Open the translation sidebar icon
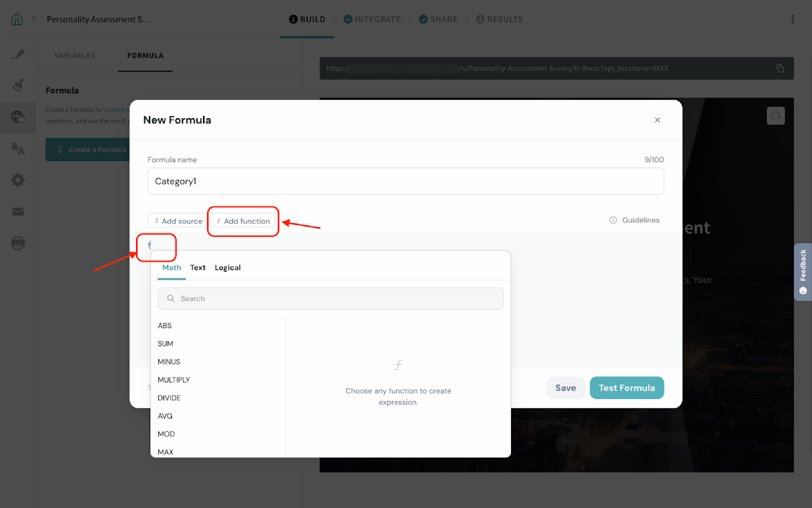This screenshot has width=812, height=508. click(x=18, y=148)
